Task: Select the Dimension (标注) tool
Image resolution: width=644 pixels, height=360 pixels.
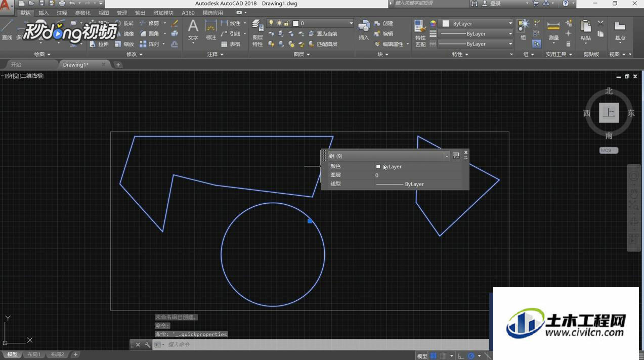Action: (x=211, y=30)
